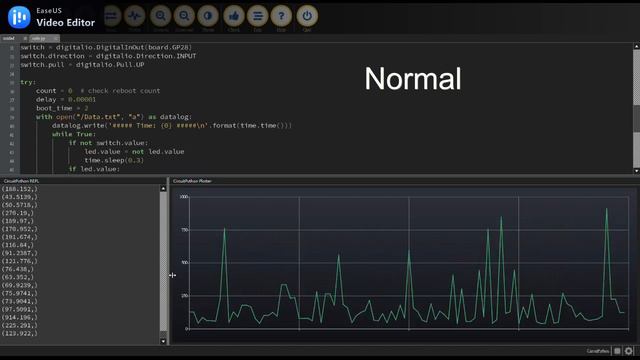Click the 'while True:' code line
The width and height of the screenshot is (640, 360).
[74, 134]
